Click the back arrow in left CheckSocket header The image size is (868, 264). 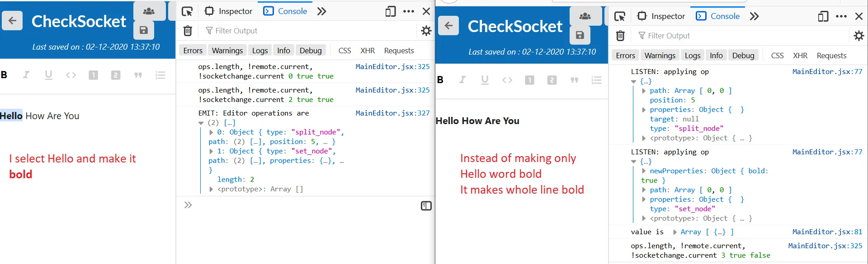(12, 20)
